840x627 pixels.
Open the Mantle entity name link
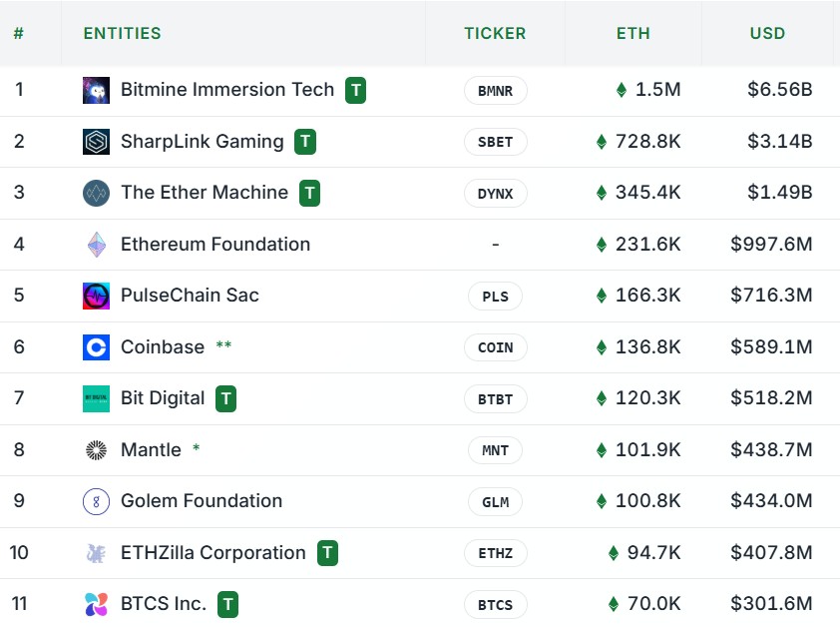[151, 450]
